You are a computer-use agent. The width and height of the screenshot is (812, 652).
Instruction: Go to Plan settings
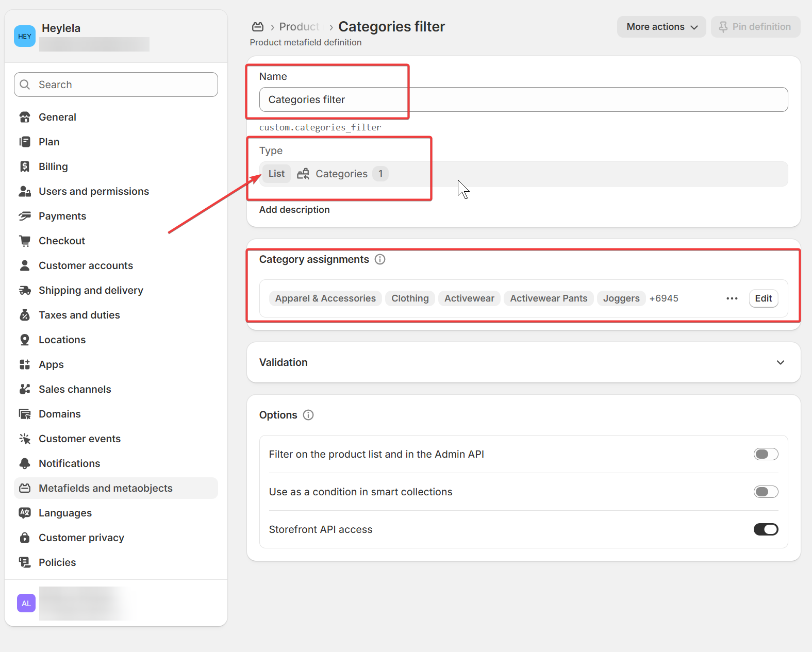(116, 142)
